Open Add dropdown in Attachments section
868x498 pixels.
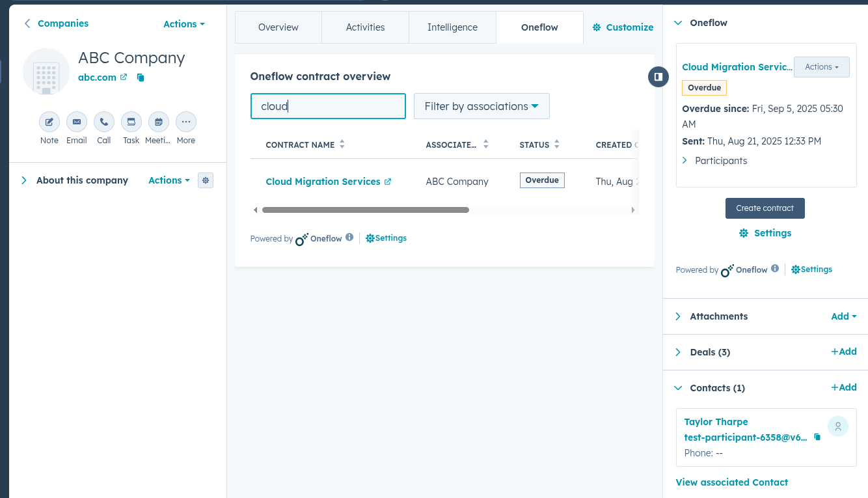coord(844,316)
